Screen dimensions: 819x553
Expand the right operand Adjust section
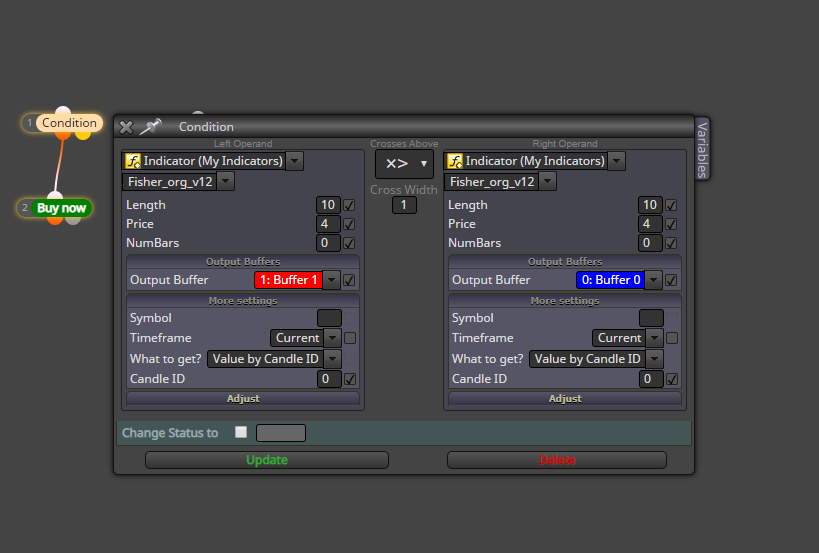pyautogui.click(x=565, y=398)
